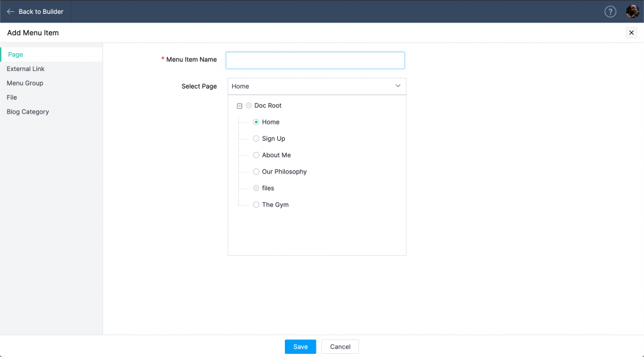Pick the Our Philosophy page option
This screenshot has width=644, height=357.
pos(256,172)
